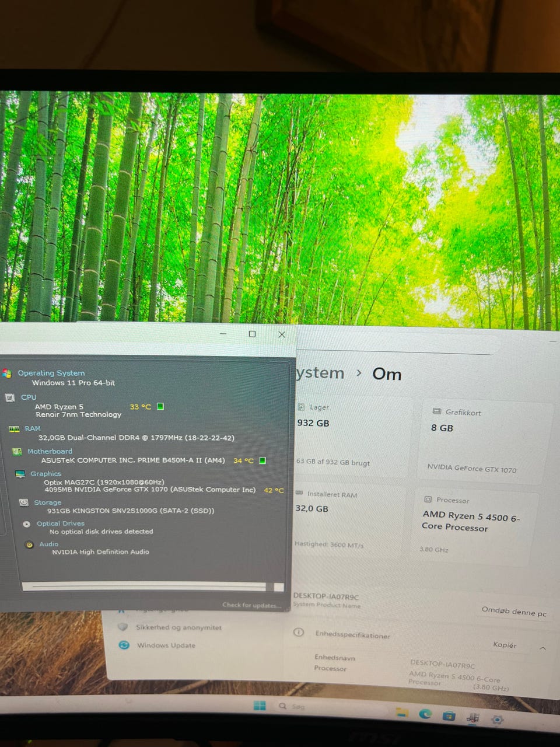Click the Enhedsnavn row label
560x747 pixels.
coord(335,657)
